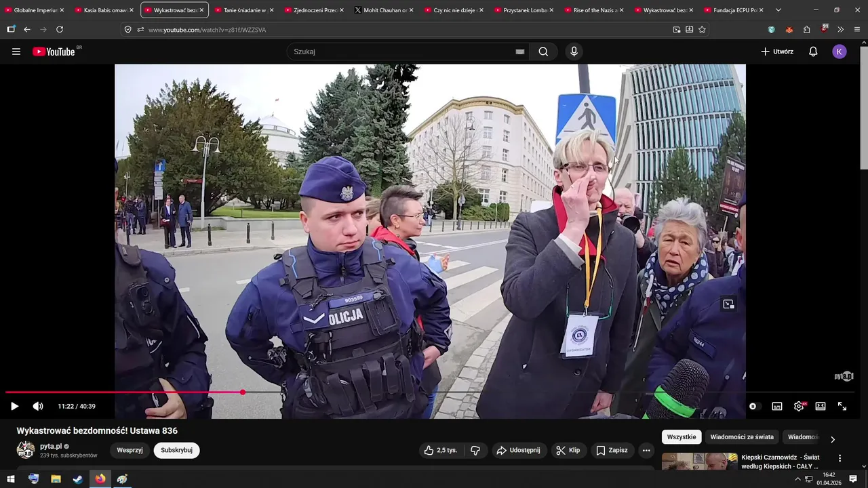The image size is (868, 488).
Task: Open the account avatar K menu
Action: click(840, 52)
